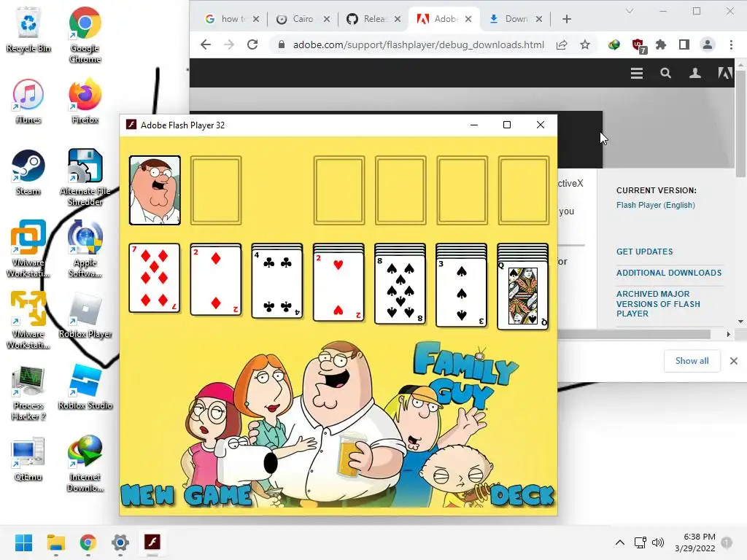
Task: Bookmark this page with the star icon
Action: tap(585, 44)
